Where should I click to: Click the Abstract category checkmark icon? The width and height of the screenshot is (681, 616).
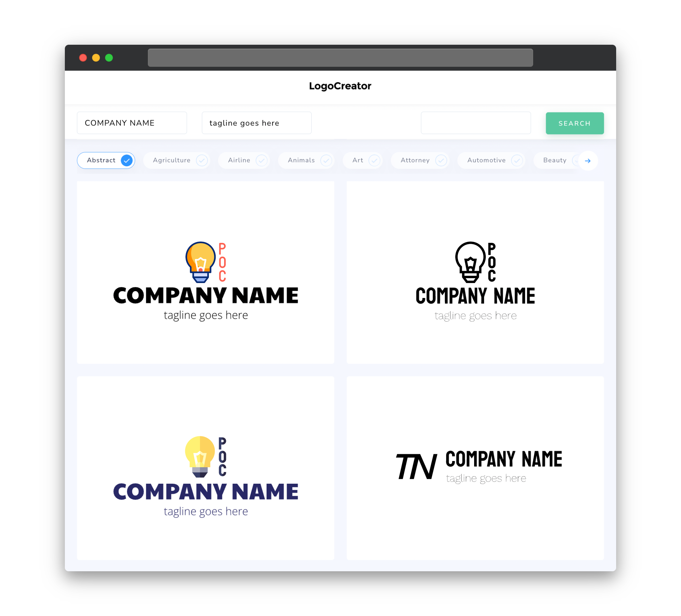pos(127,160)
